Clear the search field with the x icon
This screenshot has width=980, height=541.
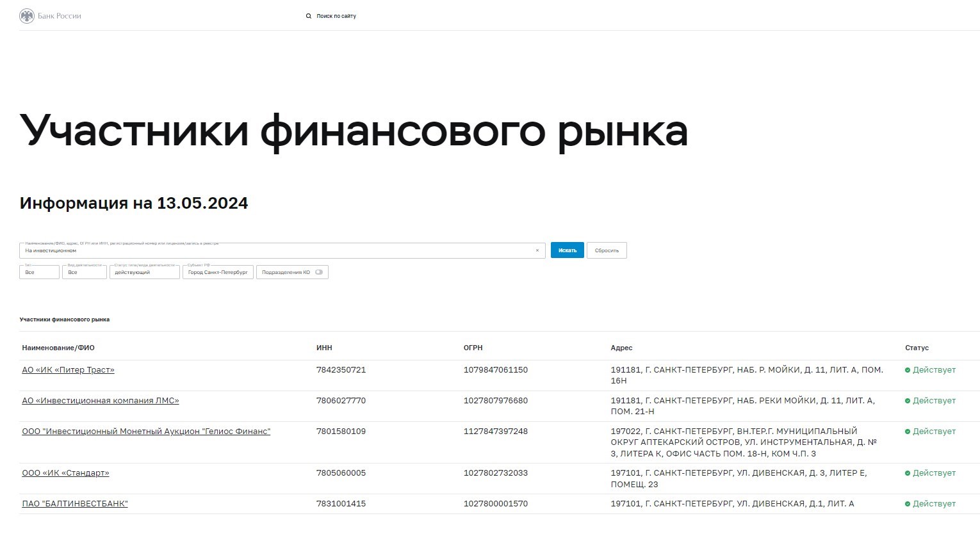tap(537, 250)
